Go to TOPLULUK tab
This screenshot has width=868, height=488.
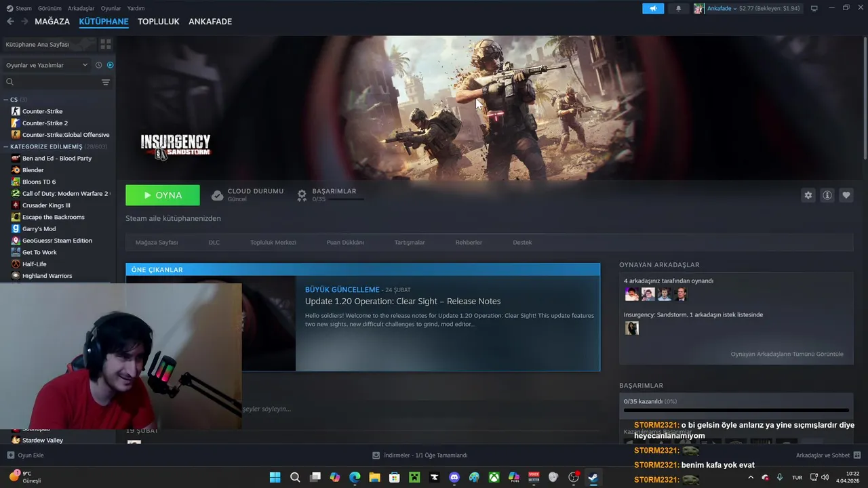[x=158, y=22]
